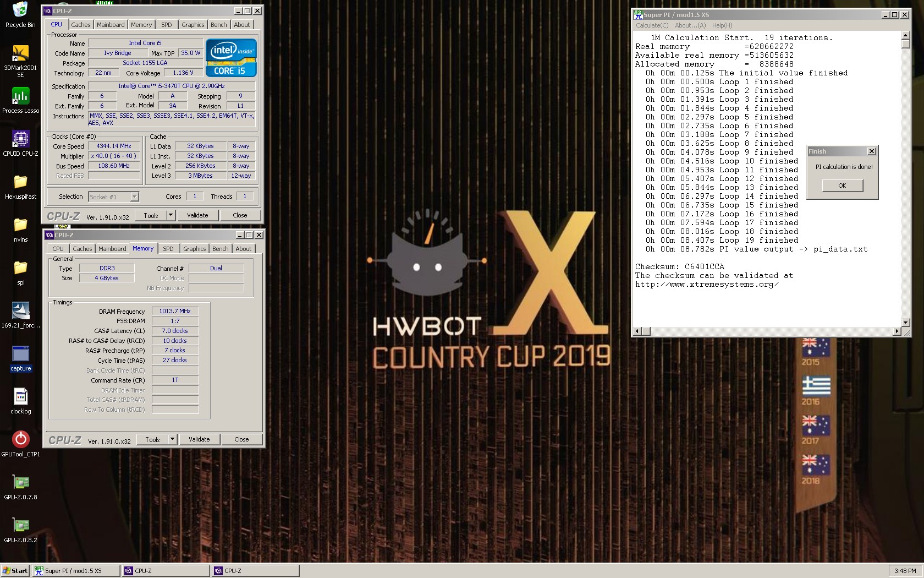Image resolution: width=924 pixels, height=578 pixels.
Task: Click the Intel Core i5-3470T specification field
Action: [172, 86]
